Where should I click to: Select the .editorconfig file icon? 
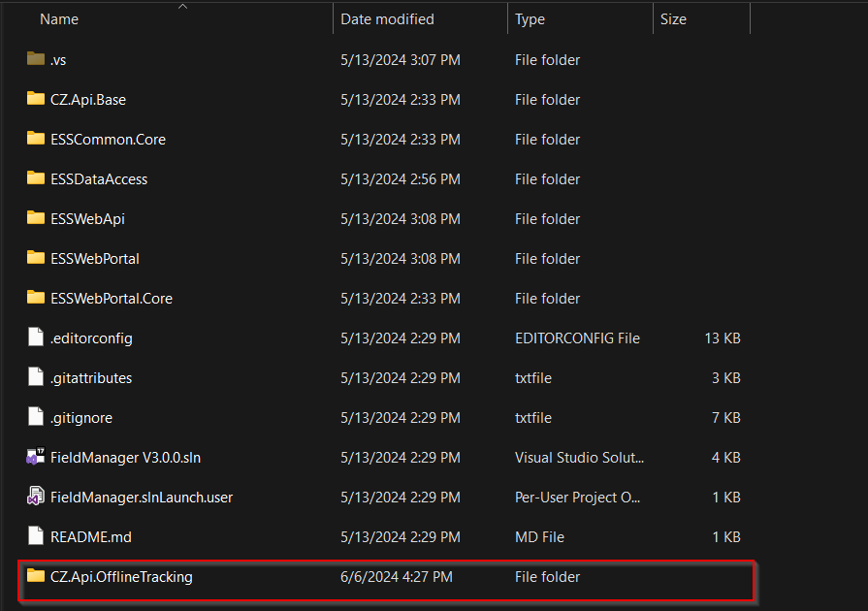(x=36, y=338)
